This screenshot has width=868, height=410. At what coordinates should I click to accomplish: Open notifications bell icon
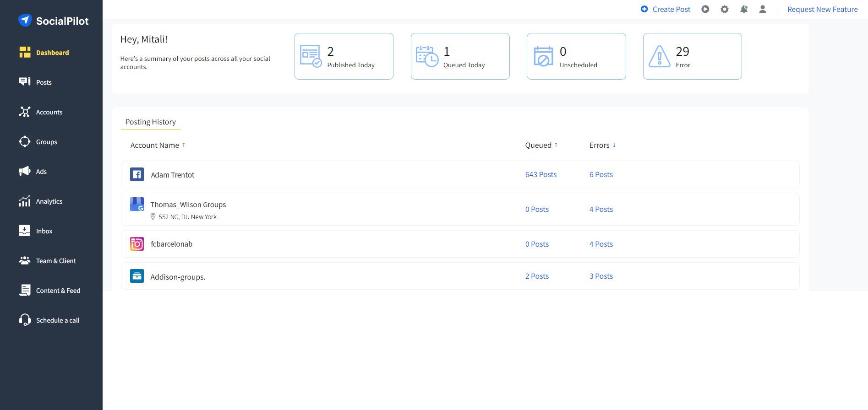744,9
